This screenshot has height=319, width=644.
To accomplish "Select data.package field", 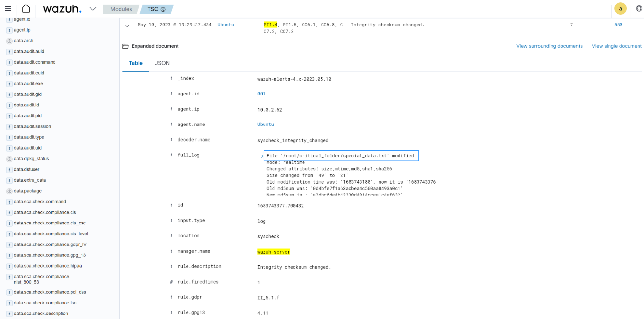I will [x=28, y=191].
